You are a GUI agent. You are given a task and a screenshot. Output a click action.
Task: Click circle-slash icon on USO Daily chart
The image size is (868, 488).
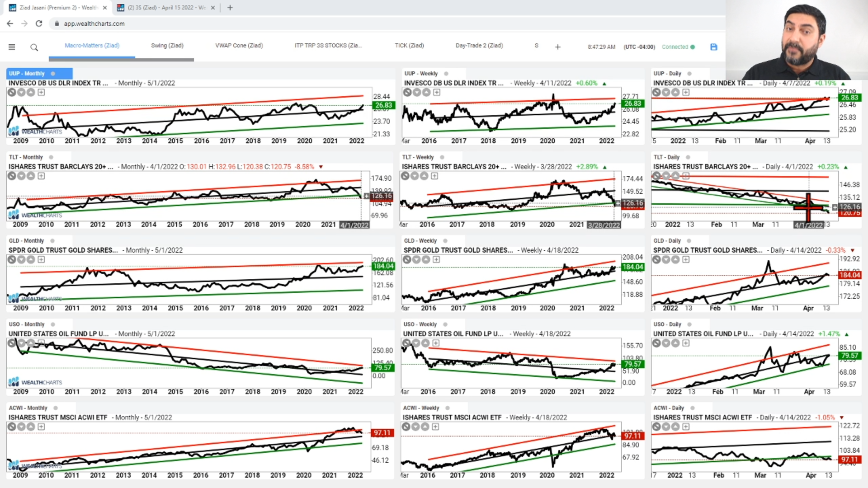pyautogui.click(x=656, y=343)
